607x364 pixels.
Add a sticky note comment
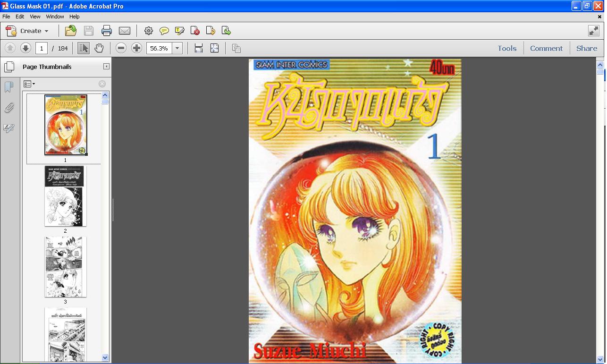[164, 31]
